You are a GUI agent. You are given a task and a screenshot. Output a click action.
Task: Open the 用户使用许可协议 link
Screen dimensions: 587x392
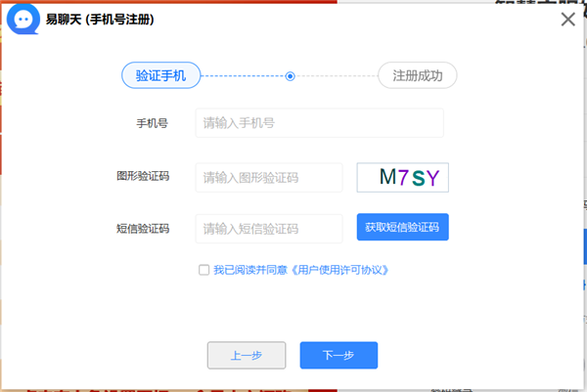(339, 270)
